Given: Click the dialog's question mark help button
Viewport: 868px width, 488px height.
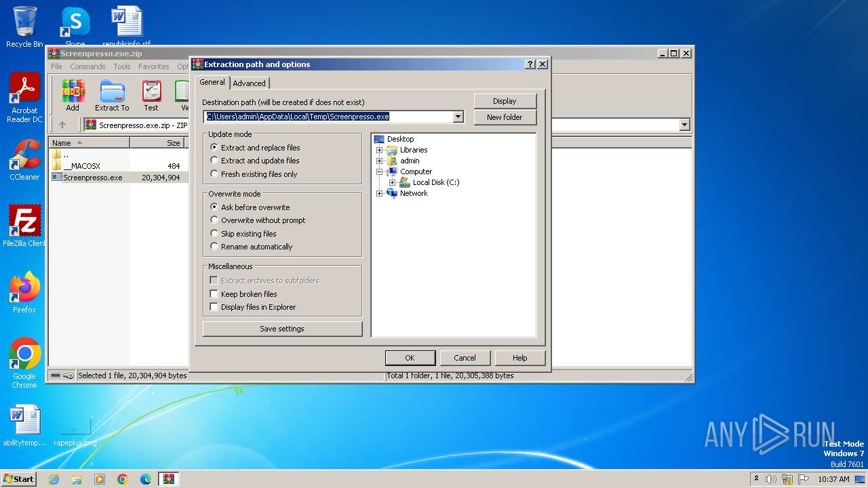Looking at the screenshot, I should [530, 64].
